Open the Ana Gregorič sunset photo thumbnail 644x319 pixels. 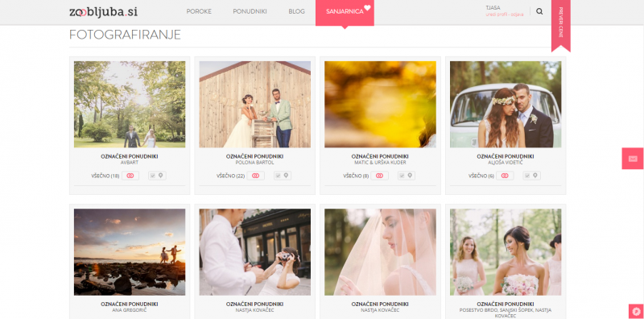pos(130,252)
